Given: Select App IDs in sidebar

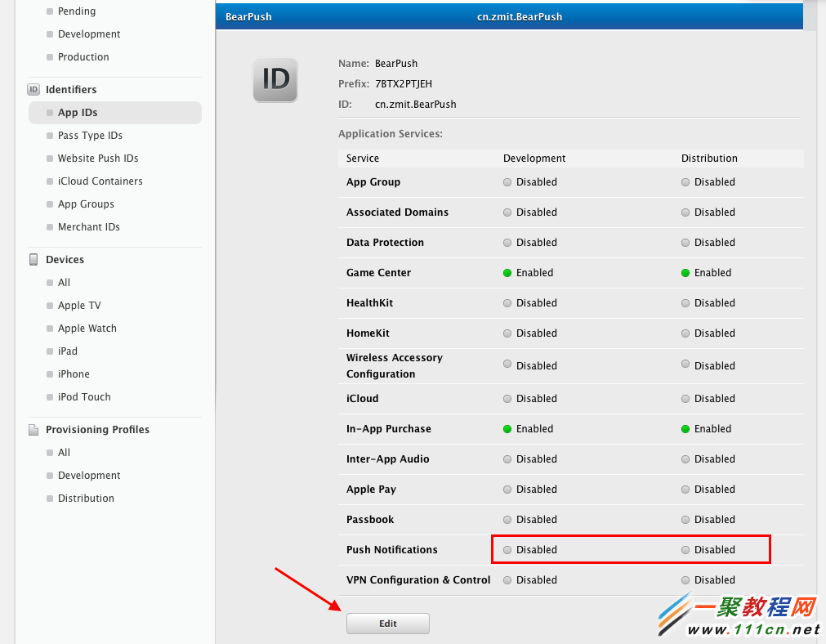Looking at the screenshot, I should tap(78, 113).
